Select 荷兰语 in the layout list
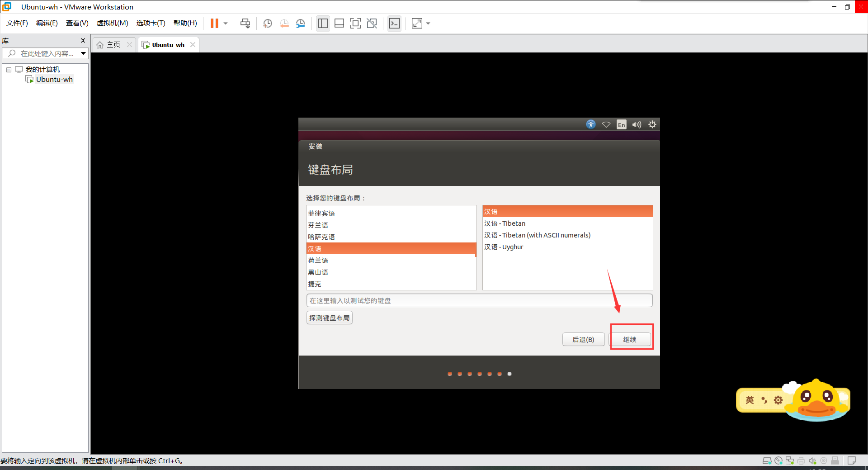The height and width of the screenshot is (470, 868). pyautogui.click(x=391, y=260)
